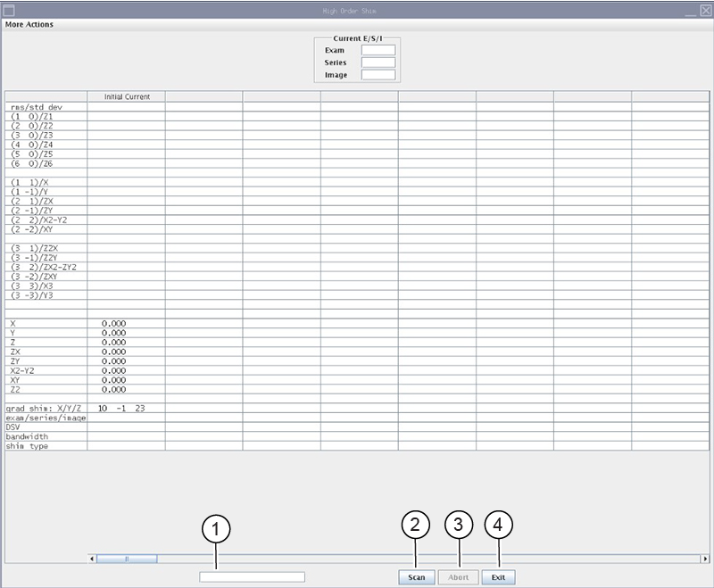Open the More Actions menu
Image resolution: width=714 pixels, height=588 pixels.
coord(29,24)
